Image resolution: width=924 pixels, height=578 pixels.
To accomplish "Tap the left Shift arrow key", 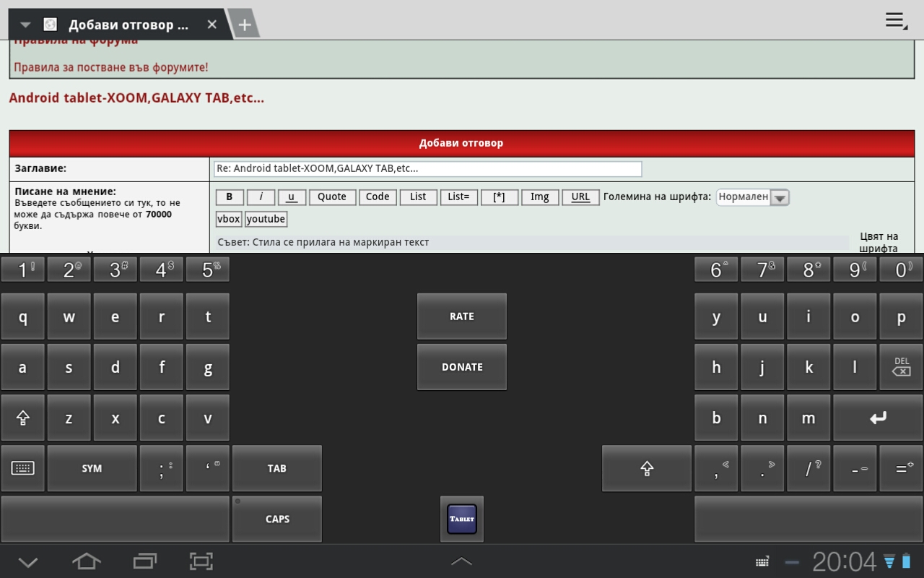I will (x=22, y=418).
